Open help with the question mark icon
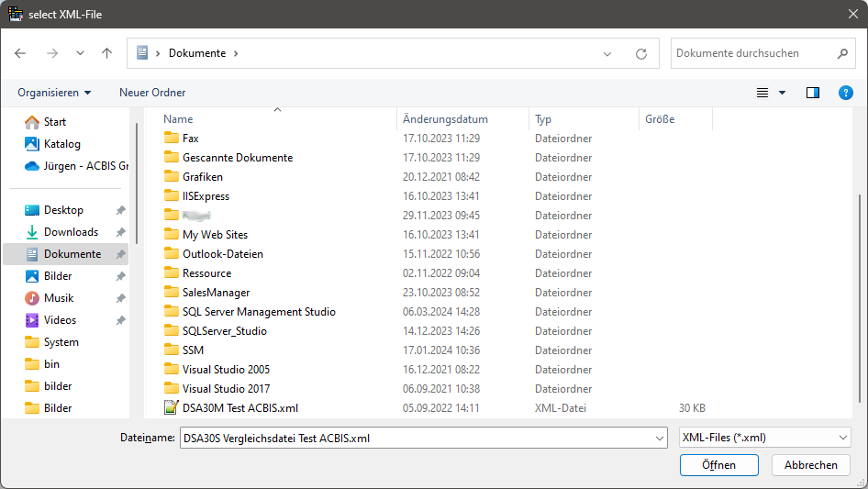 (x=845, y=93)
